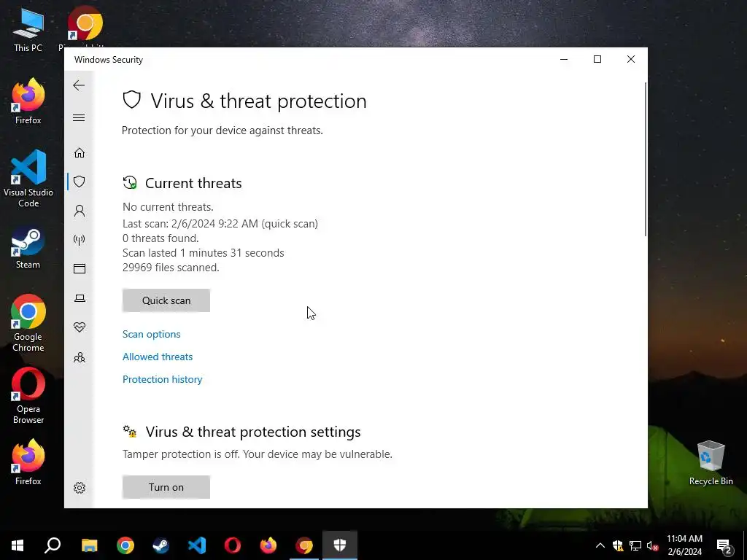Open the notification center icon
The height and width of the screenshot is (560, 747).
[724, 546]
